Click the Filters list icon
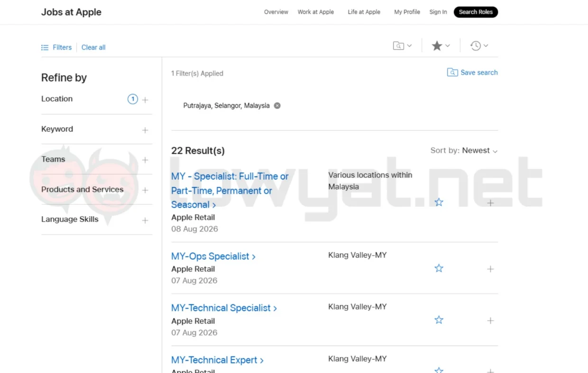 coord(45,47)
